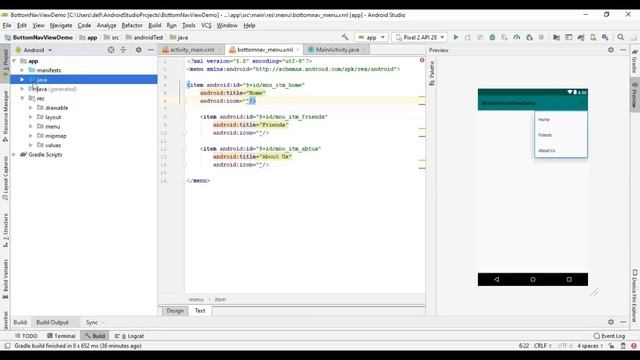Open the Terminal tool window
The height and width of the screenshot is (360, 640).
point(61,336)
